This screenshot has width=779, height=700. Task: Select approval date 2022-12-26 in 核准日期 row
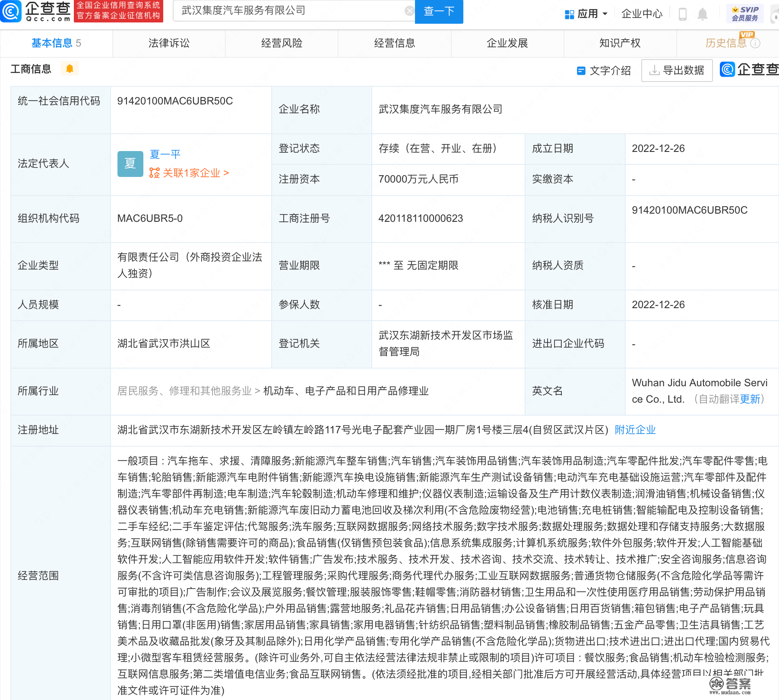click(658, 305)
